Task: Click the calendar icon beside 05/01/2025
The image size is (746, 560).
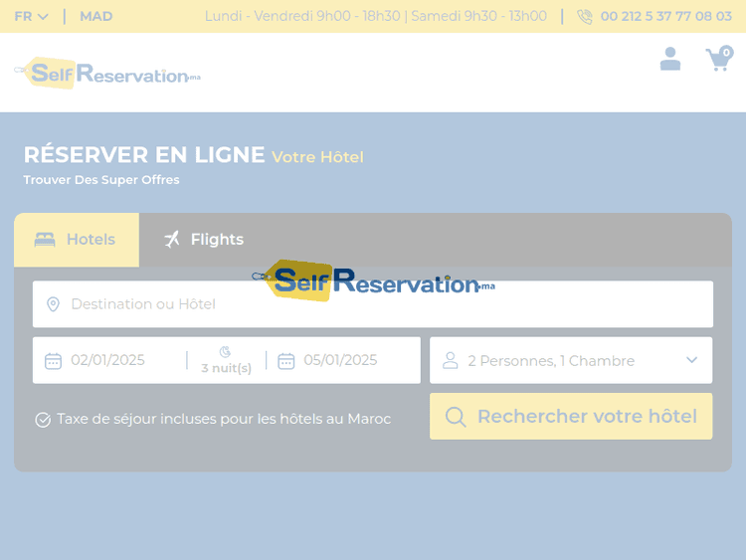Action: (285, 361)
